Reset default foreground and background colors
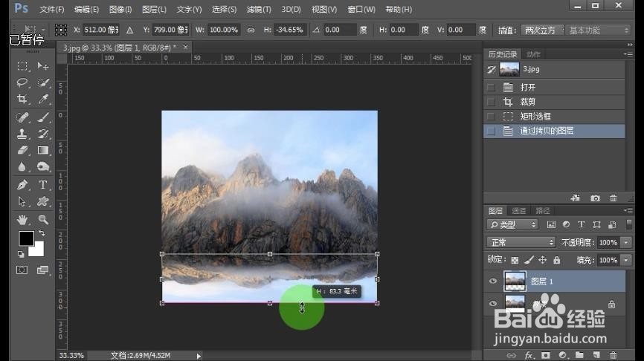 pyautogui.click(x=21, y=254)
